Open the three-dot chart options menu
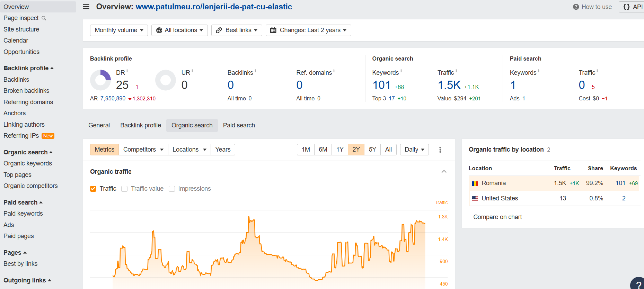 tap(440, 150)
